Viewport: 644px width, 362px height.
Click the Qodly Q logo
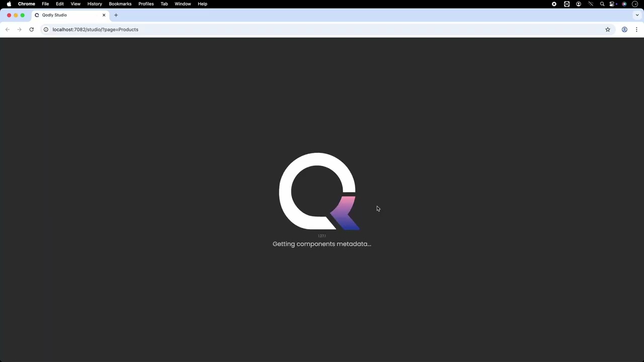point(319,192)
